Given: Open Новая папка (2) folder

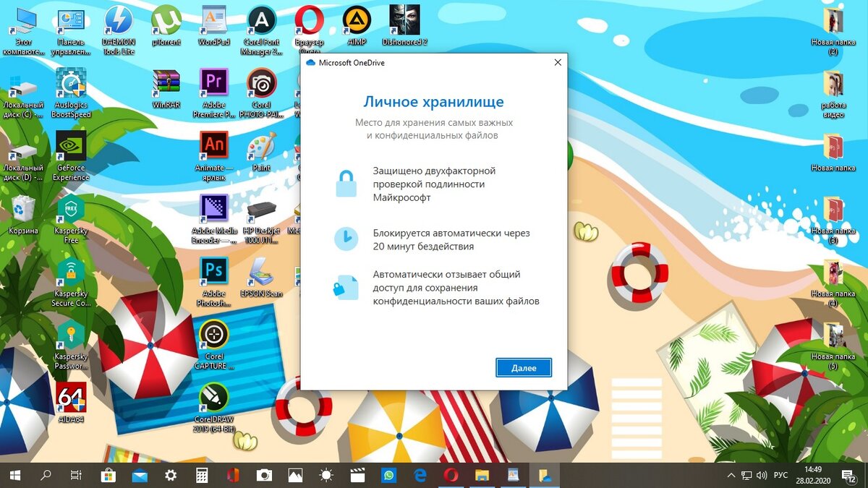Looking at the screenshot, I should coord(833,30).
